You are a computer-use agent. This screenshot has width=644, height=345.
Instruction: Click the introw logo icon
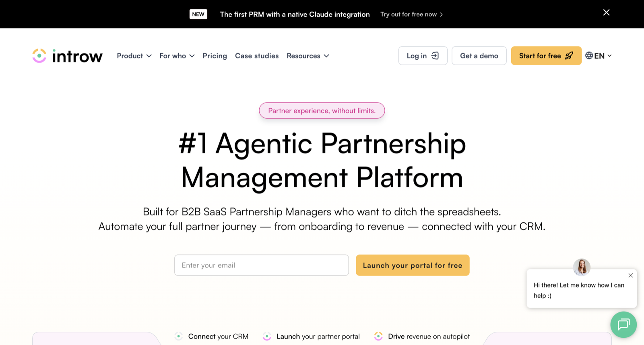point(39,56)
